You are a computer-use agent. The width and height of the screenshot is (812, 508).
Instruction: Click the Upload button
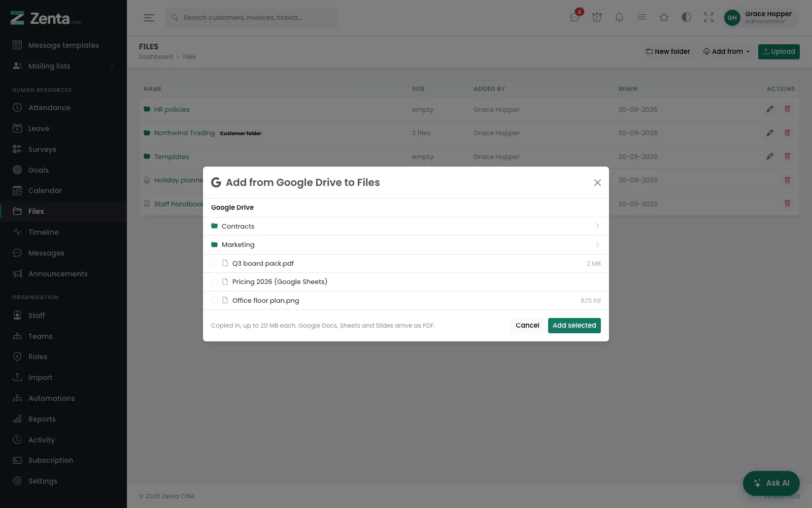pos(779,52)
